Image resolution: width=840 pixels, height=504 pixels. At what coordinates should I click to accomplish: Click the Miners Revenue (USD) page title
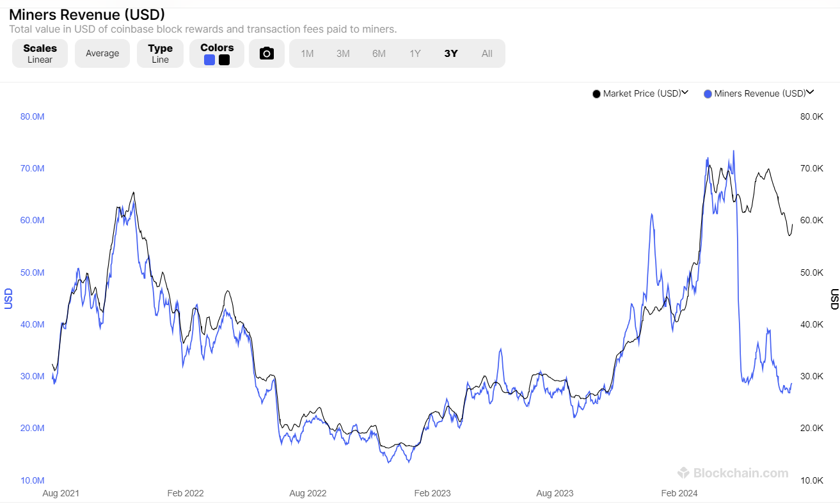coord(87,14)
